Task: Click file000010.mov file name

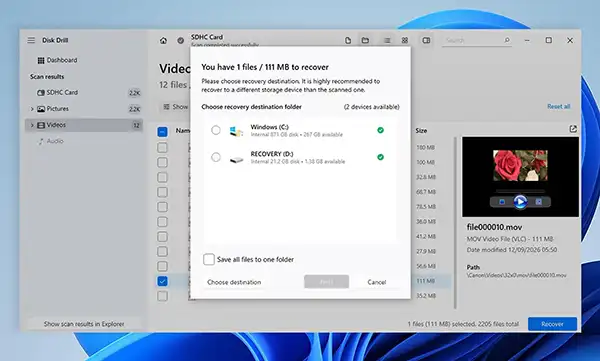Action: pyautogui.click(x=494, y=227)
